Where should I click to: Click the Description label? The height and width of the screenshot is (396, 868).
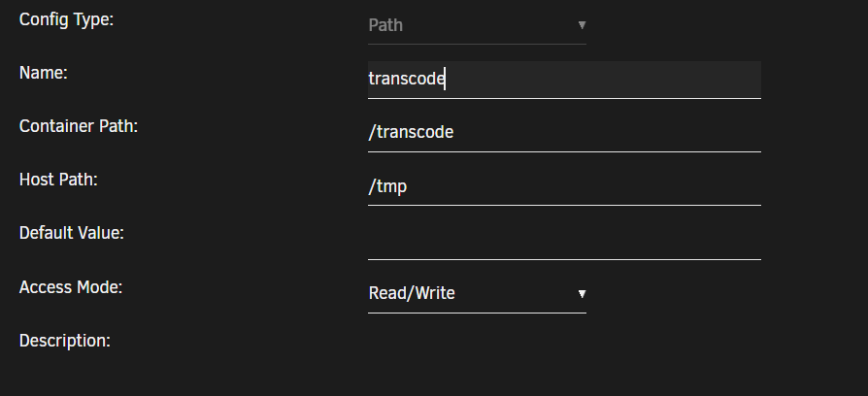pyautogui.click(x=65, y=341)
